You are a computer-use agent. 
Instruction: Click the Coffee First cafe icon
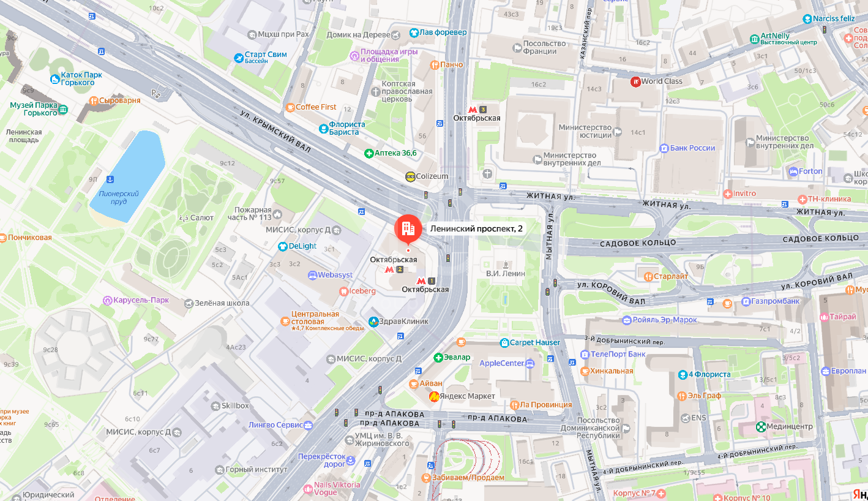pos(290,107)
